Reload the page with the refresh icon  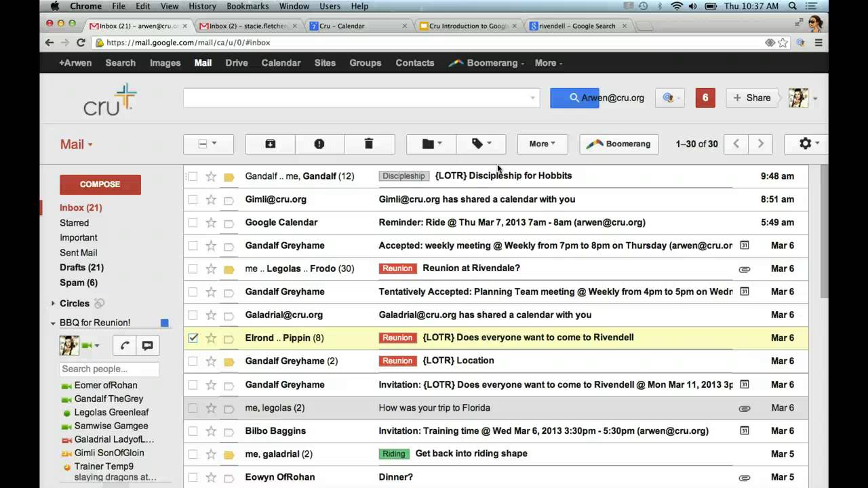point(81,42)
